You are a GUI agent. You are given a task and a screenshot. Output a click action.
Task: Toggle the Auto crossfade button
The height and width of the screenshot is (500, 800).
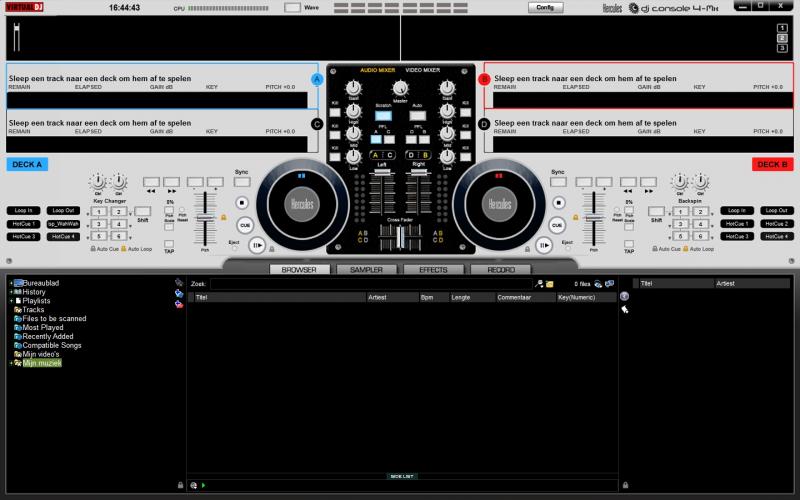click(x=417, y=116)
